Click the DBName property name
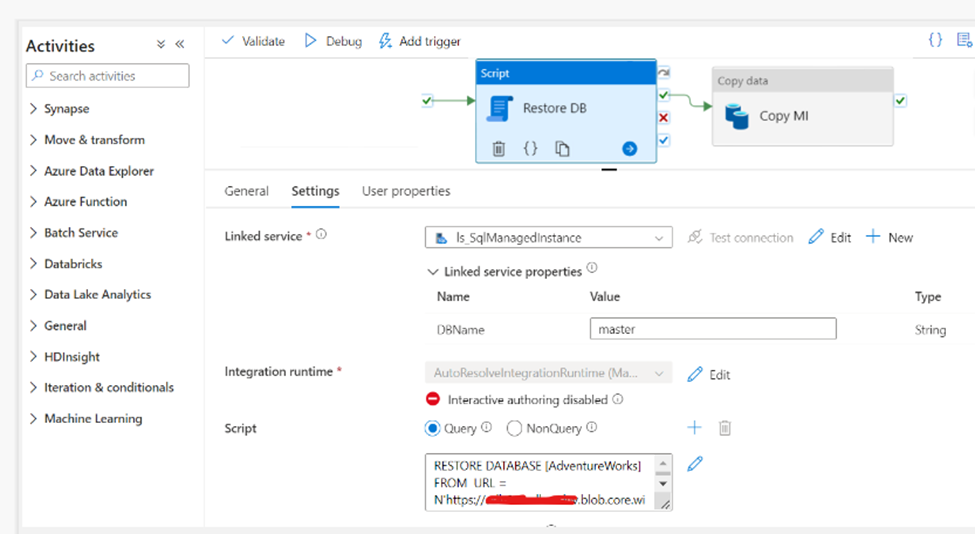Image resolution: width=975 pixels, height=534 pixels. (460, 329)
